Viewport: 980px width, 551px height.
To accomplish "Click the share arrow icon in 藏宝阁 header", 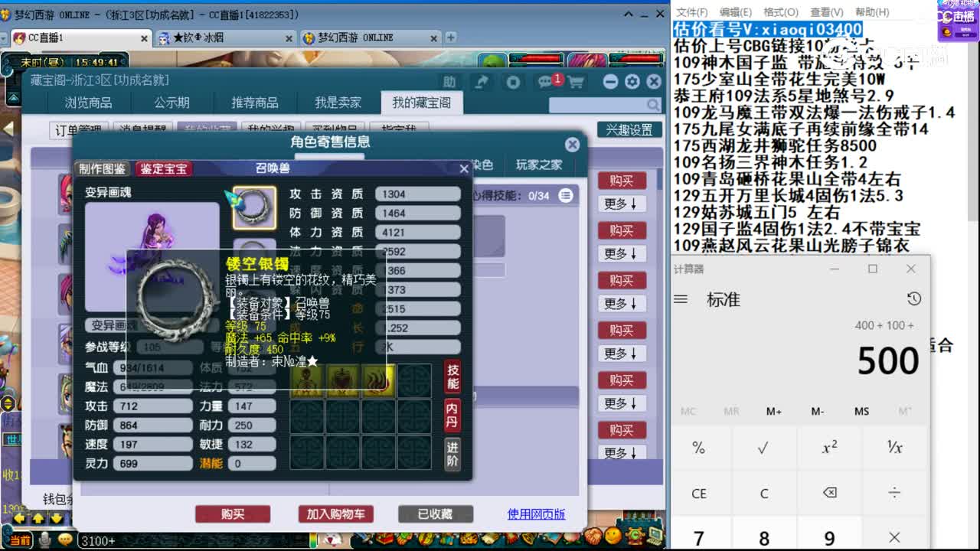I will [482, 82].
